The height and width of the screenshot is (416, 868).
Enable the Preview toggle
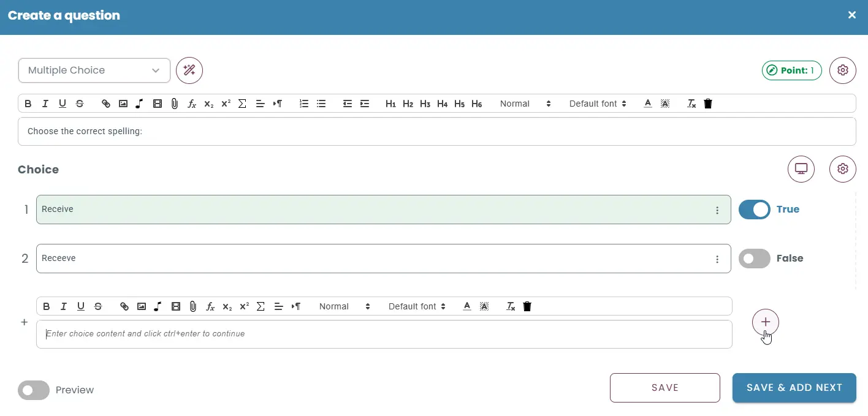[34, 390]
